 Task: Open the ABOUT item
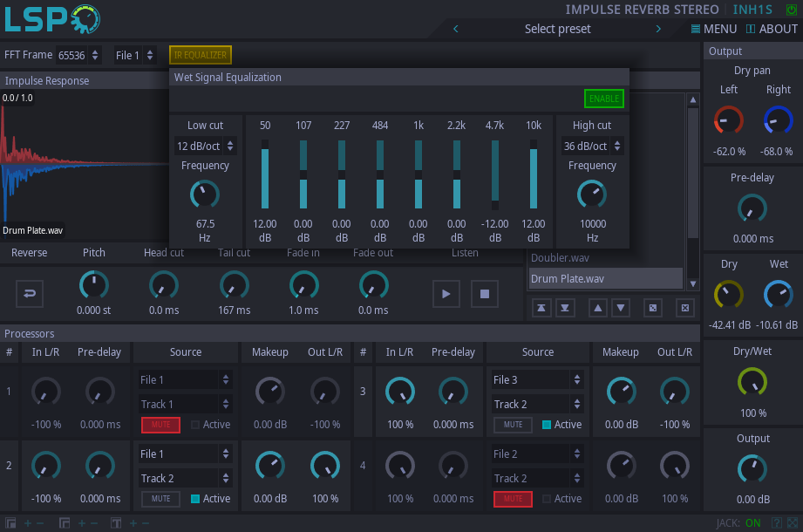(772, 29)
